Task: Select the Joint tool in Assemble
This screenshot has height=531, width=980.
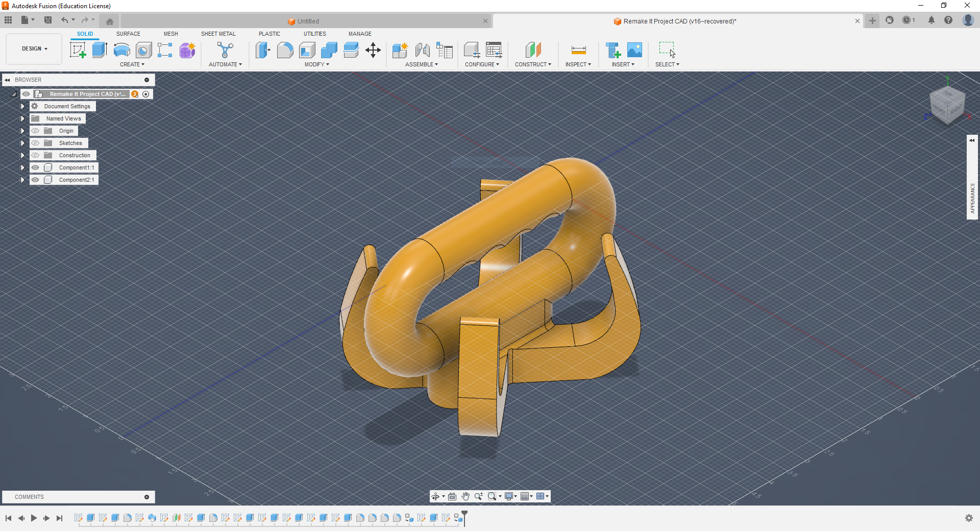Action: click(x=422, y=50)
